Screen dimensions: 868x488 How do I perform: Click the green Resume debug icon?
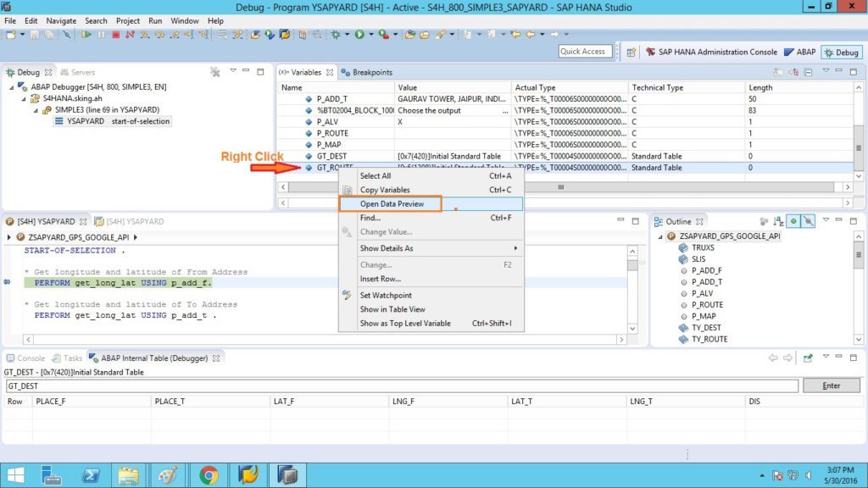[x=86, y=34]
